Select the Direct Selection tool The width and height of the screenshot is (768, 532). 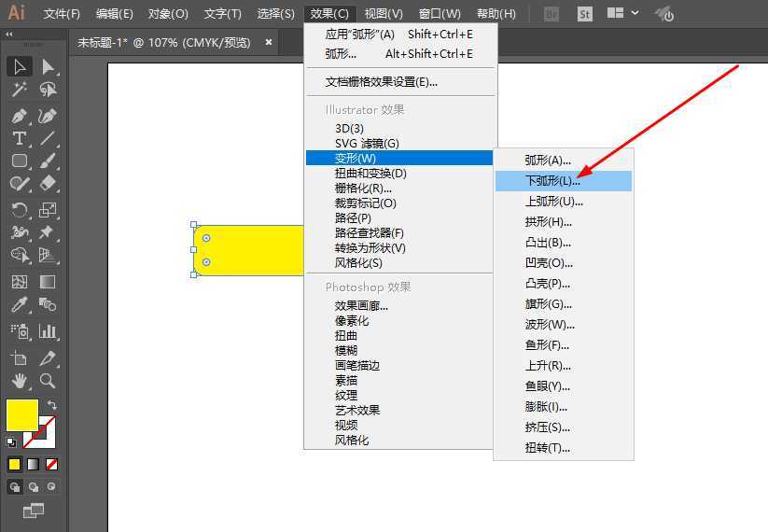(x=48, y=66)
